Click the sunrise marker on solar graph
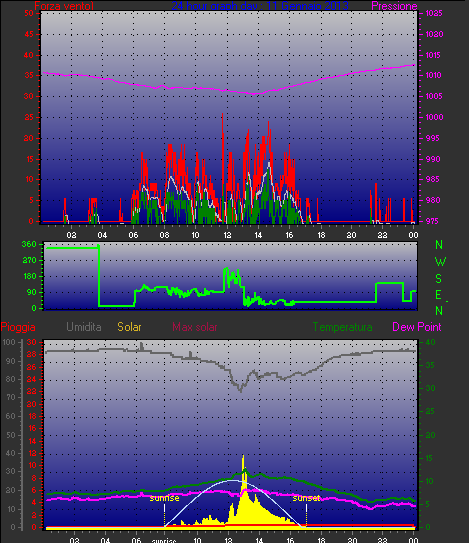 tap(164, 498)
